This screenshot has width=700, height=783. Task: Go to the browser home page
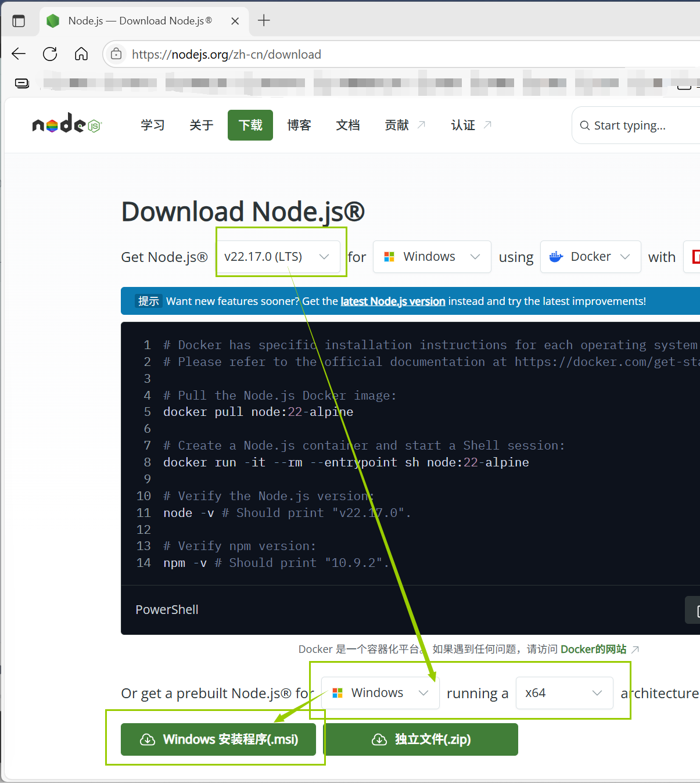pos(81,54)
